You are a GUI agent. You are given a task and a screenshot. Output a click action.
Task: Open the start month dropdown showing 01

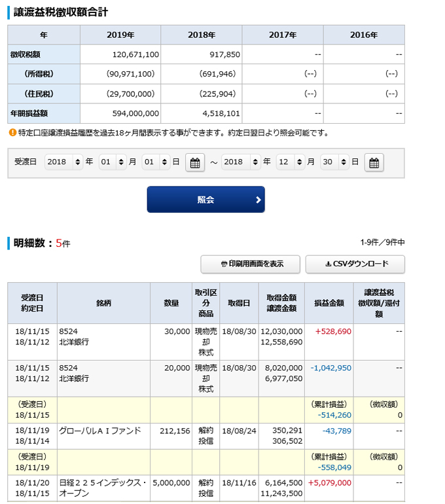[112, 162]
